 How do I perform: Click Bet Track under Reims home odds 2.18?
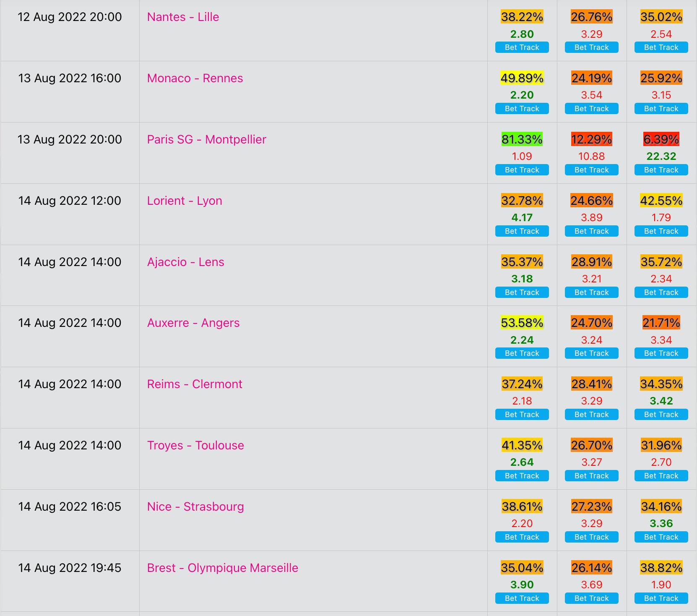(522, 415)
